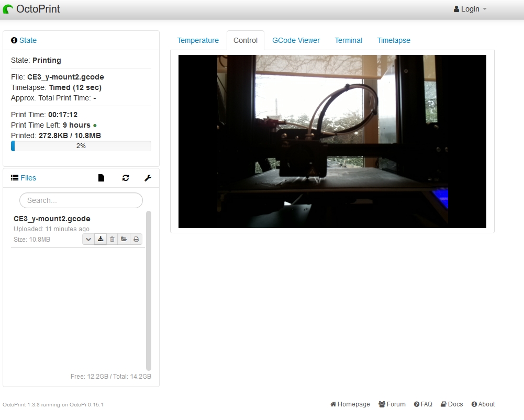The image size is (524, 420).
Task: Click the file list scrollbar
Action: pos(149,290)
